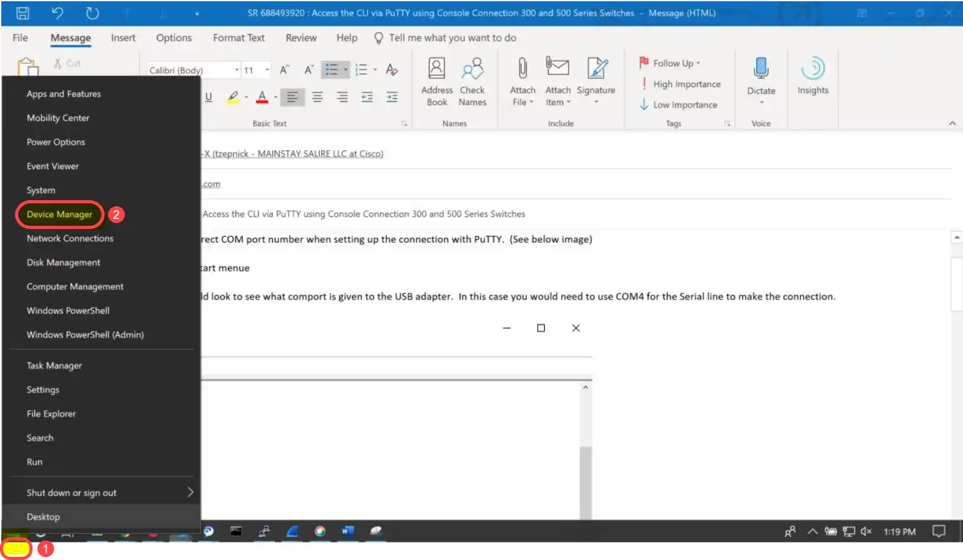
Task: Center the paragraph text
Action: click(x=317, y=97)
